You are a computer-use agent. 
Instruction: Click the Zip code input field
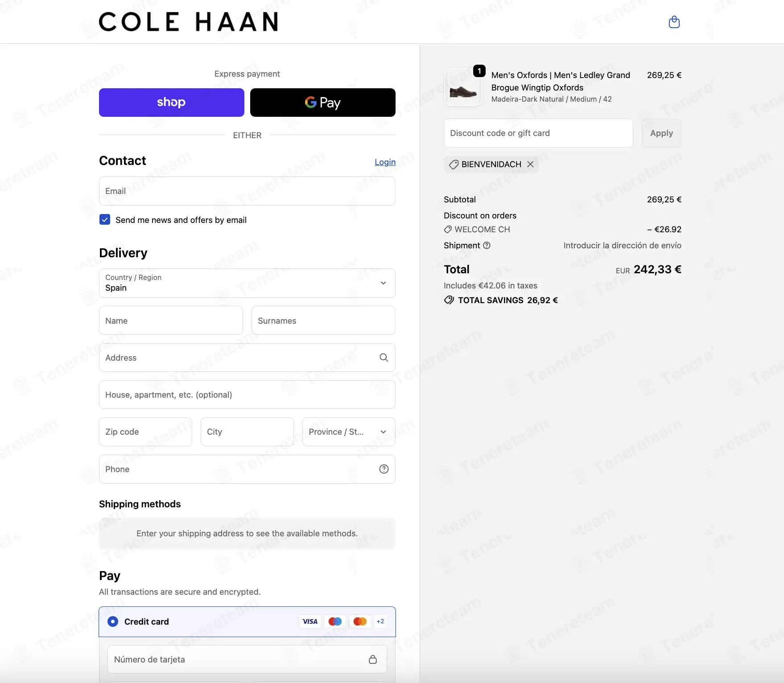tap(145, 432)
